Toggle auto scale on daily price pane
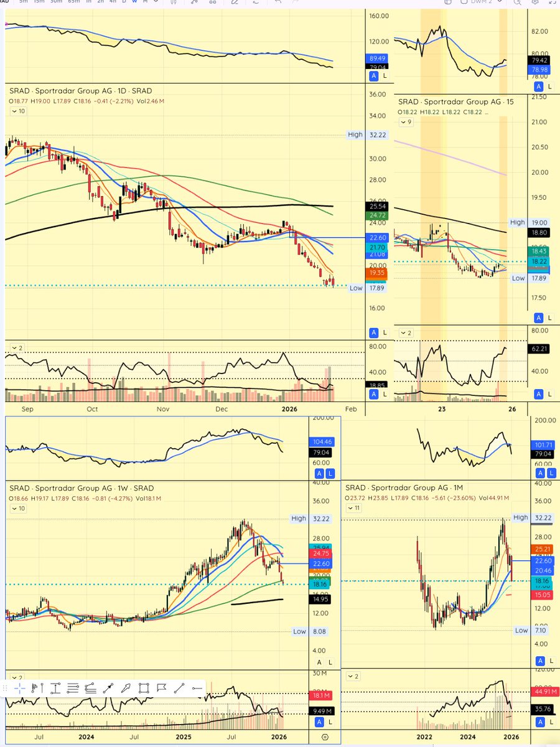 click(374, 332)
